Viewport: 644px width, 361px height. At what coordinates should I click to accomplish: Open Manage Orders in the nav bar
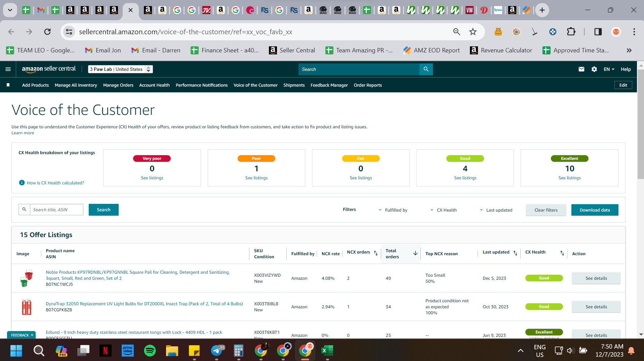tap(118, 85)
